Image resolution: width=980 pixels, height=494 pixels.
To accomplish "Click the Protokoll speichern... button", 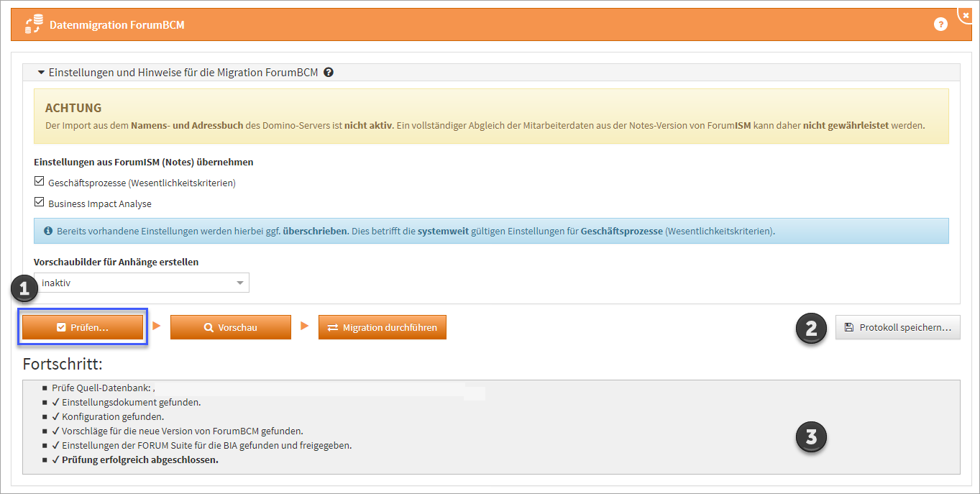I will point(897,327).
